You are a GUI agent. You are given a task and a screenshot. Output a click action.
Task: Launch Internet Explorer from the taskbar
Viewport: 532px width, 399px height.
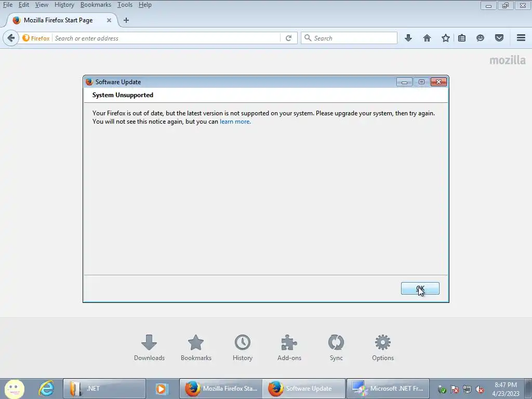click(46, 389)
